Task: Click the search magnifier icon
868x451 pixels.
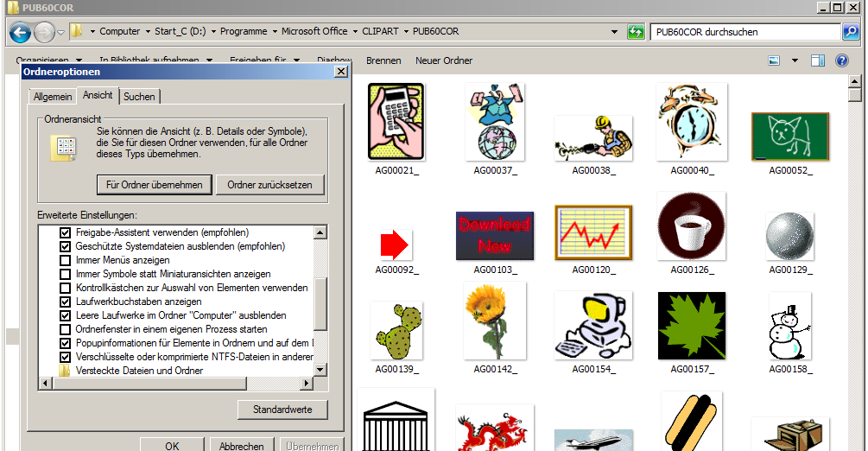Action: point(850,32)
